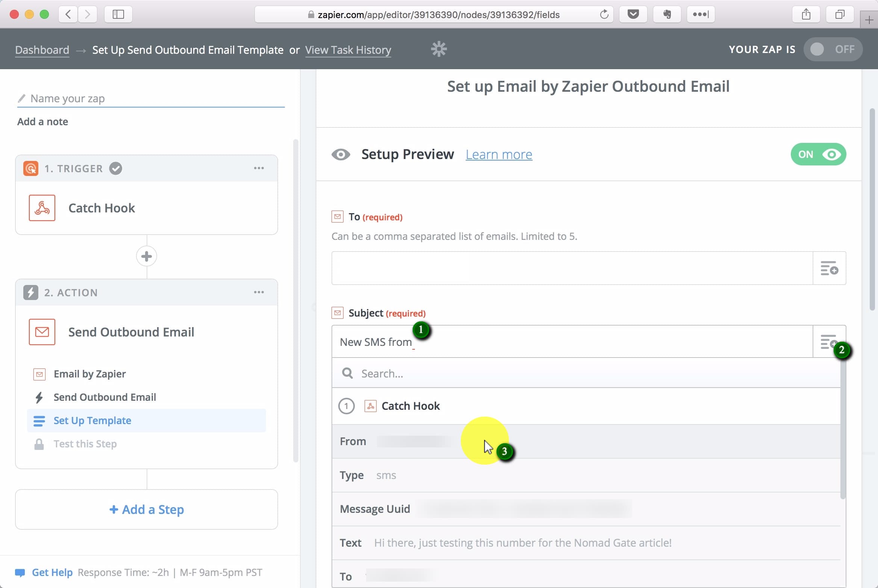878x588 pixels.
Task: Click the Trigger completed checkmark icon
Action: [x=116, y=168]
